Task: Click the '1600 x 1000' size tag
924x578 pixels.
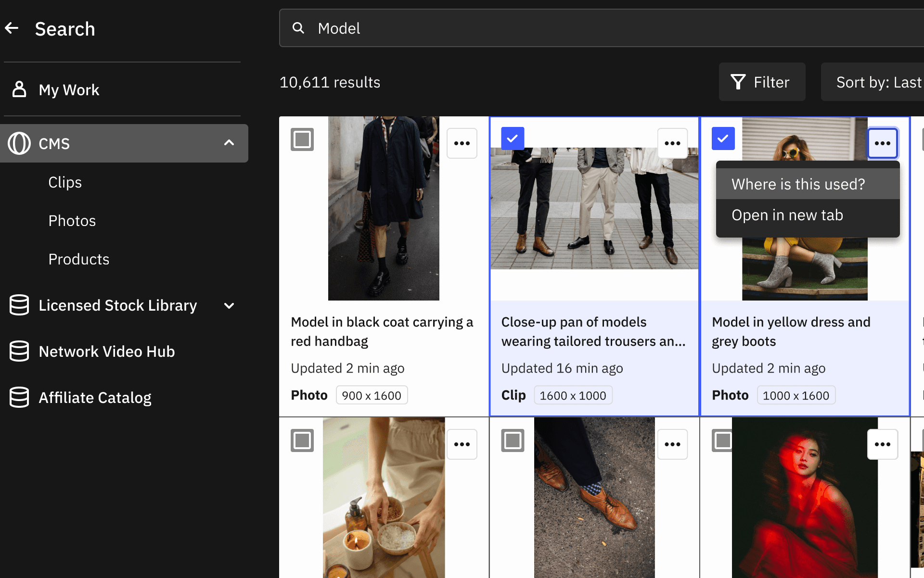Action: 573,395
